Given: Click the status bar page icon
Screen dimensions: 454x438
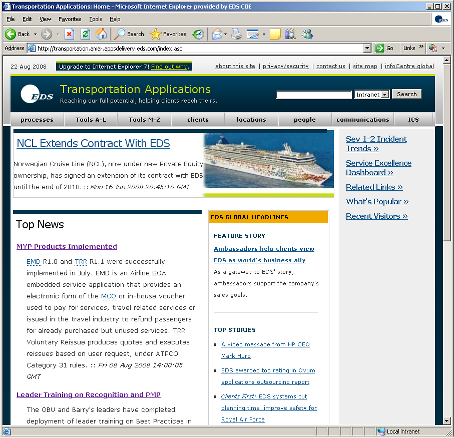Looking at the screenshot, I should tap(6, 431).
